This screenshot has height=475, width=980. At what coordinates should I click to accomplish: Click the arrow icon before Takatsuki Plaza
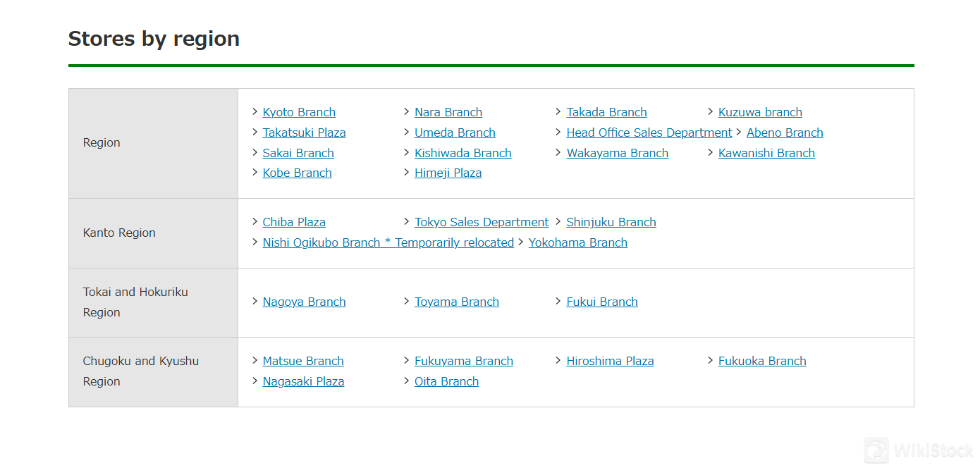tap(255, 132)
